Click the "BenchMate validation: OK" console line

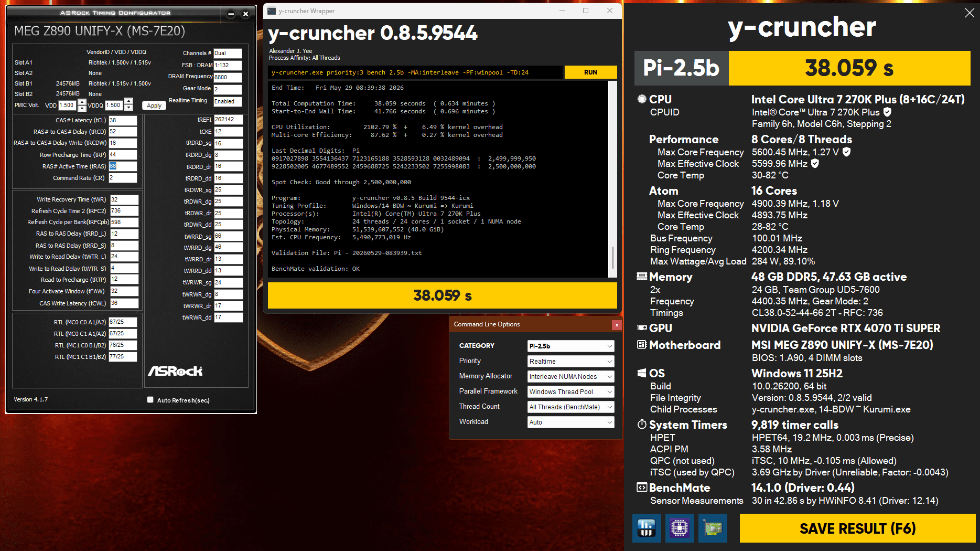[x=316, y=269]
